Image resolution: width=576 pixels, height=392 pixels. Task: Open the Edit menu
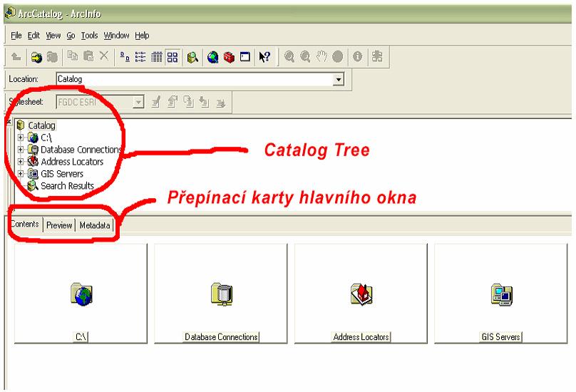[34, 36]
